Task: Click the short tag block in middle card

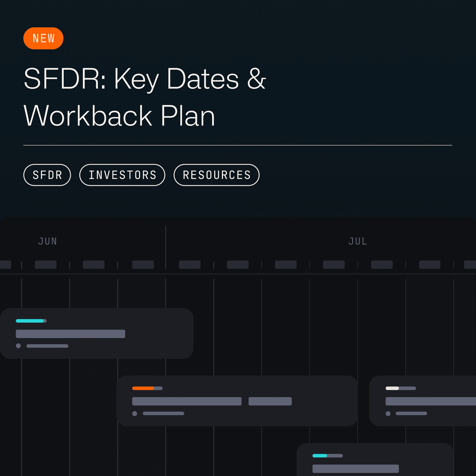Action: coord(270,401)
